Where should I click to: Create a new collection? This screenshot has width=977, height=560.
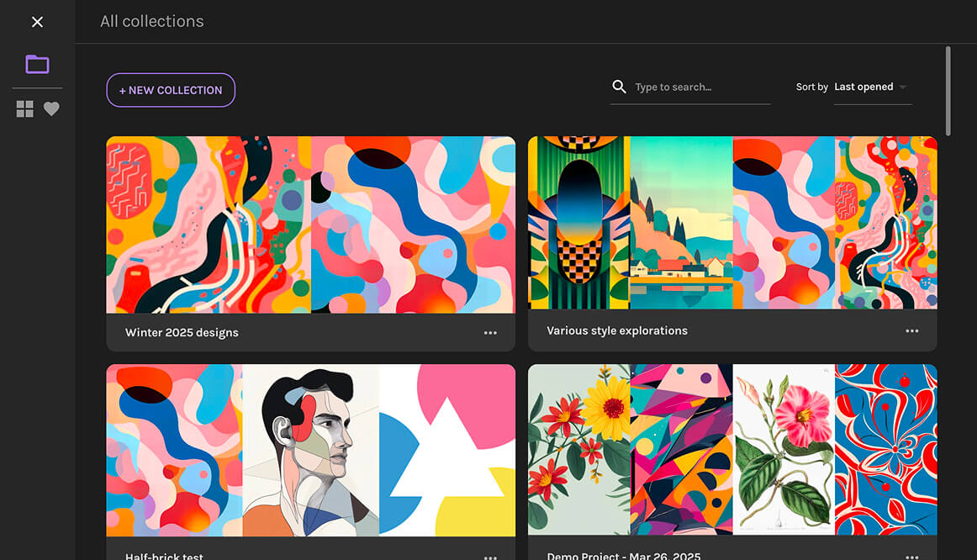click(x=171, y=90)
